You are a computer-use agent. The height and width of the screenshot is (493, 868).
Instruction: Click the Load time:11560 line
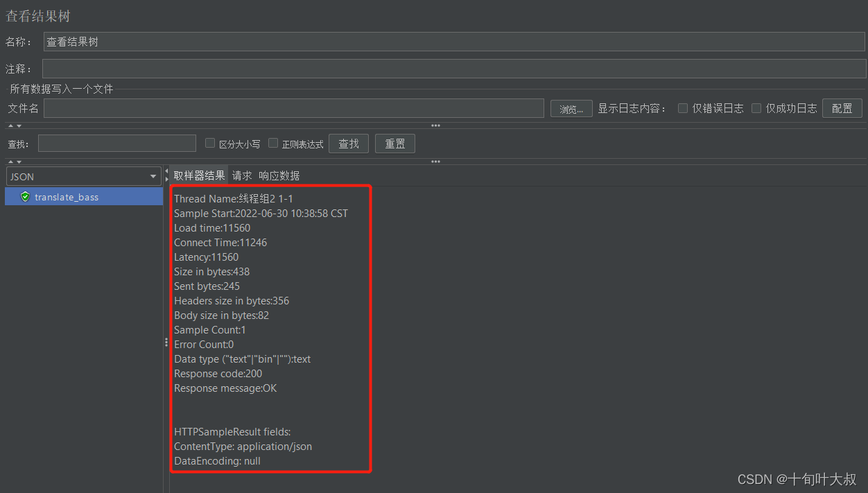[212, 228]
